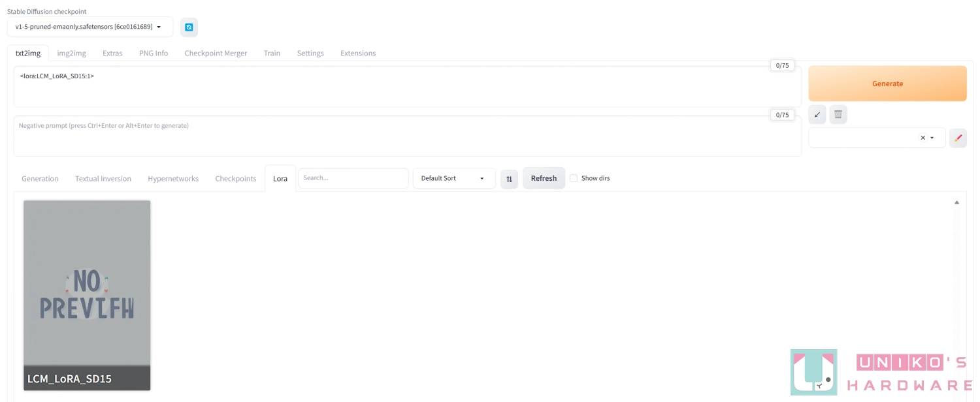Enable the Show dirs checkbox

pyautogui.click(x=574, y=178)
